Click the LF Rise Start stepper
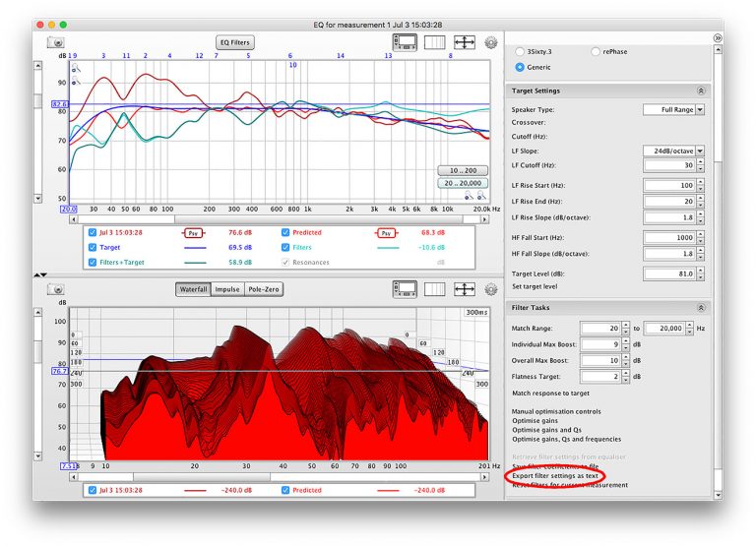This screenshot has width=756, height=547. pos(701,185)
